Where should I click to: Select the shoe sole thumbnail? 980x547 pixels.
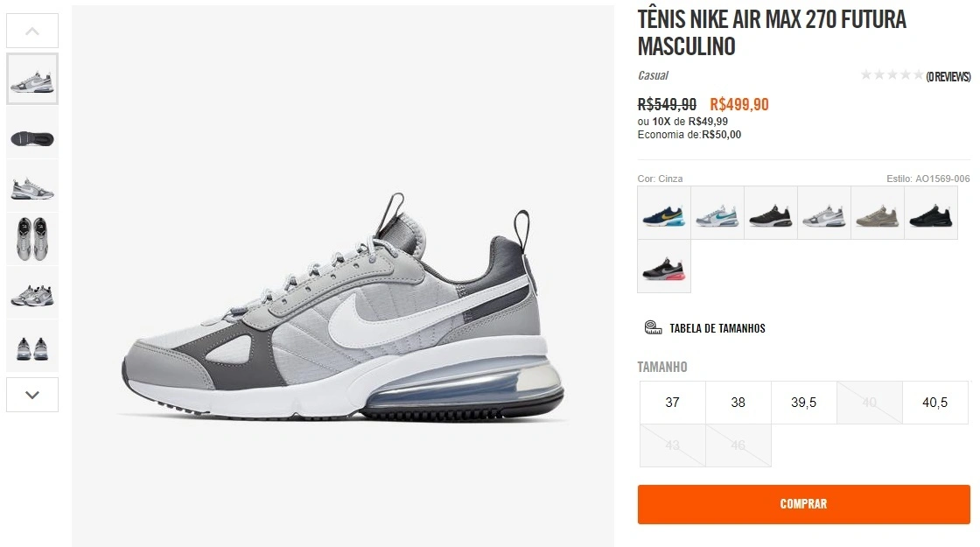click(x=32, y=132)
